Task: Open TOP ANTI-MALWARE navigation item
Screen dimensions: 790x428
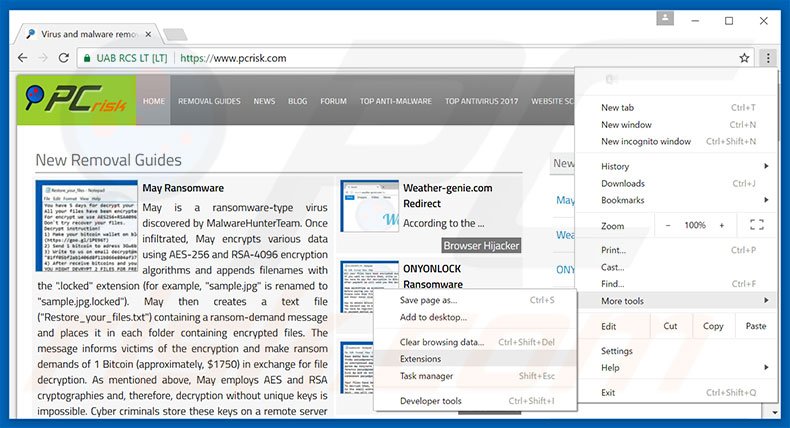Action: (x=396, y=101)
